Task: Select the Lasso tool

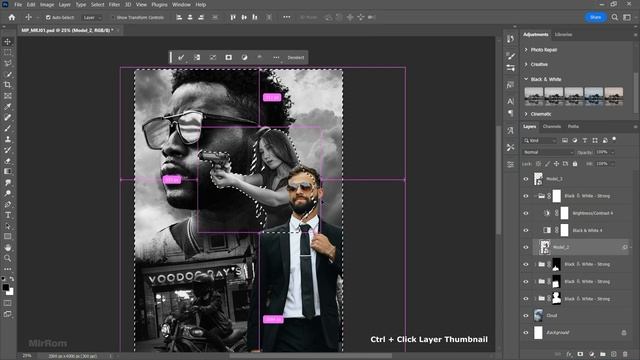Action: (7, 63)
